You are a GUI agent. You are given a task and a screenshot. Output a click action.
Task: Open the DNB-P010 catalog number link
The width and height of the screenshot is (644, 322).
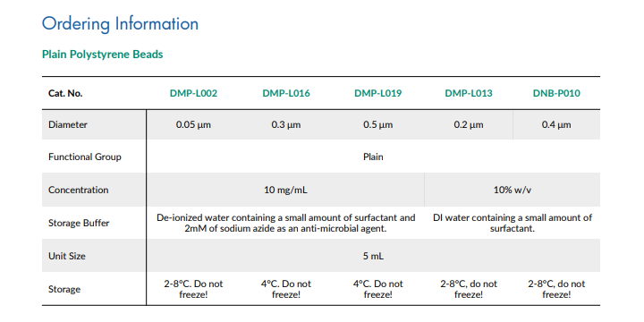click(556, 93)
